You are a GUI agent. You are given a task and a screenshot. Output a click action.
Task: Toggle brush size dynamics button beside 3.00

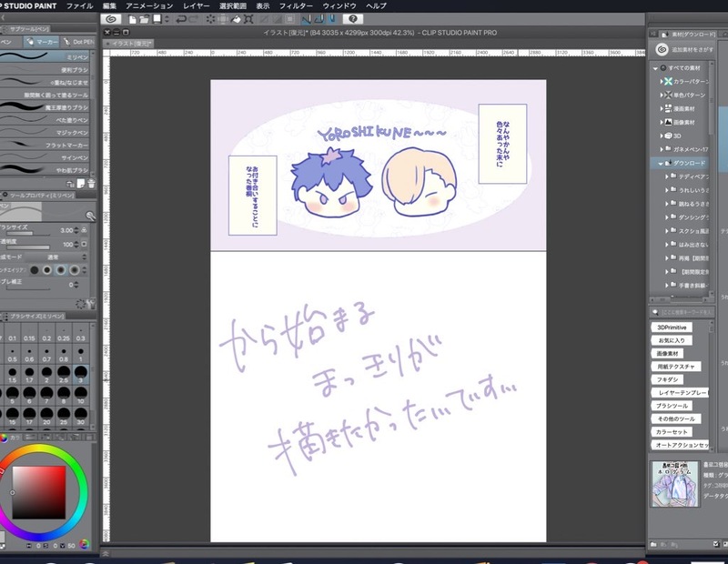click(84, 230)
